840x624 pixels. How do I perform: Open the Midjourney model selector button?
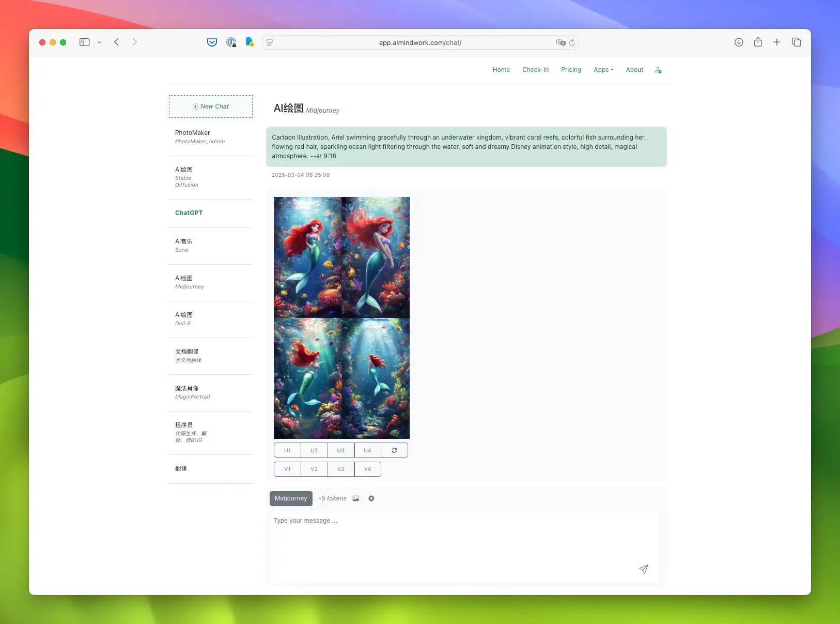(x=291, y=498)
